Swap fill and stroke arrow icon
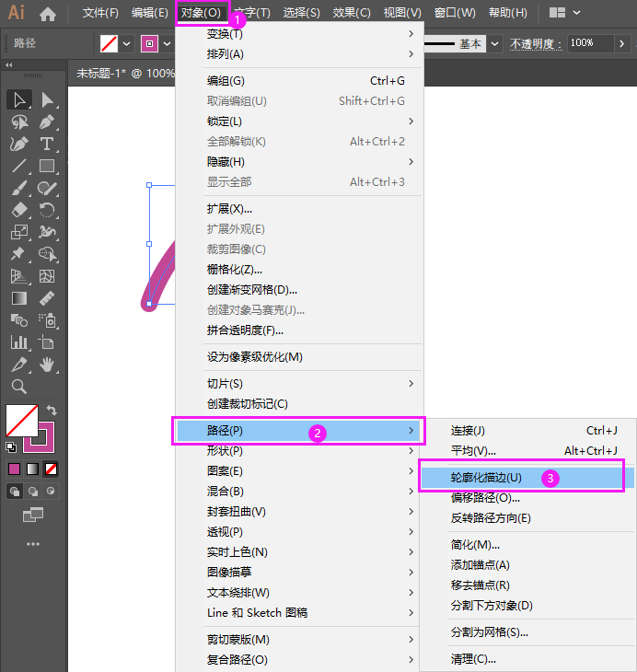The height and width of the screenshot is (672, 637). pos(52,411)
